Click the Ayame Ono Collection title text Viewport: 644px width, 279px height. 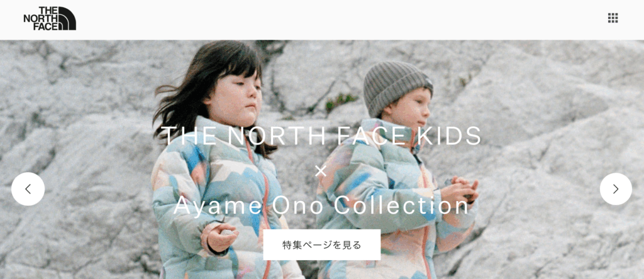pyautogui.click(x=321, y=205)
